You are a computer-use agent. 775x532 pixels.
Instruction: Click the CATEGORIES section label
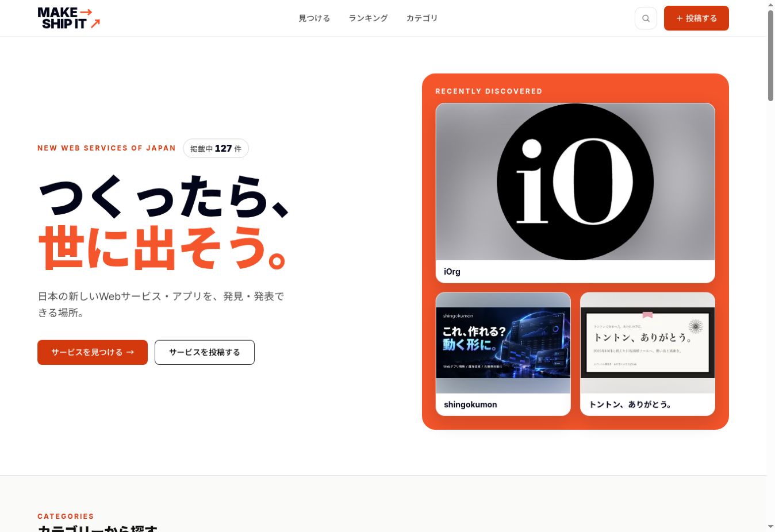coord(66,516)
